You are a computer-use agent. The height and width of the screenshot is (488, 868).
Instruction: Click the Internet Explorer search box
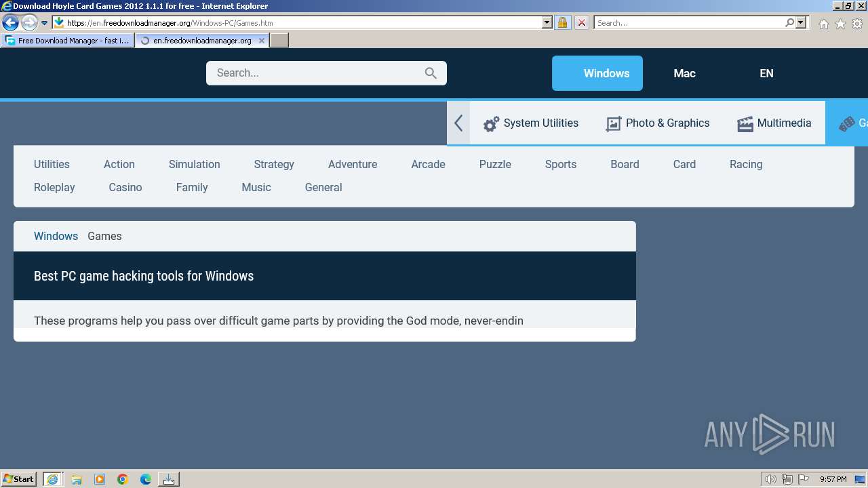click(688, 22)
